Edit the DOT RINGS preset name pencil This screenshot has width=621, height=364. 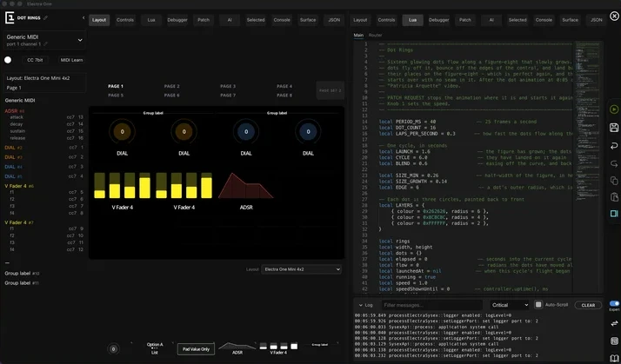pyautogui.click(x=45, y=17)
